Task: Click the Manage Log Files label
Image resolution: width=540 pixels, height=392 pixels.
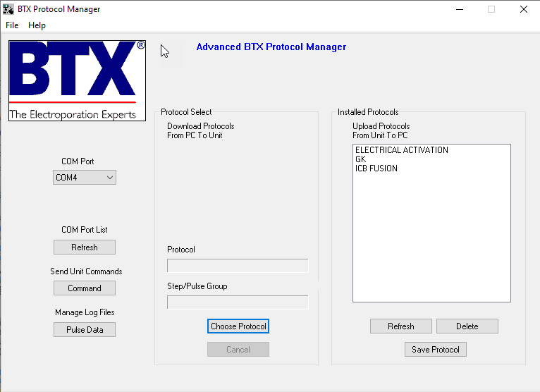Action: point(85,312)
